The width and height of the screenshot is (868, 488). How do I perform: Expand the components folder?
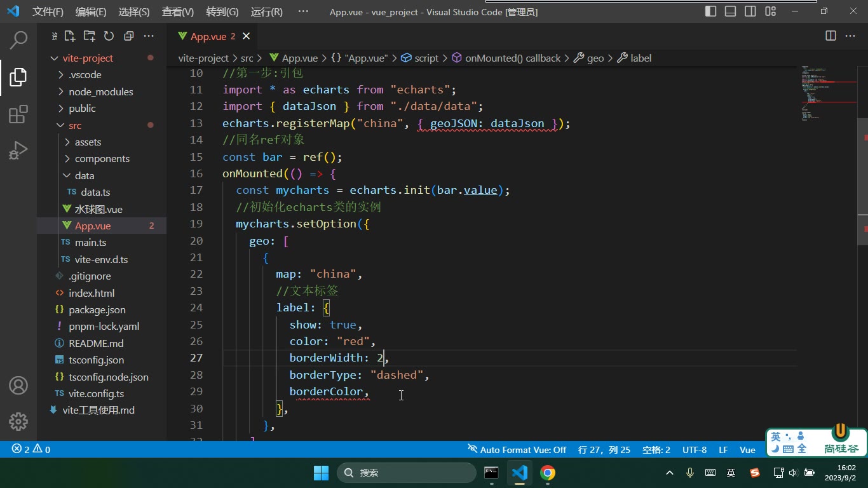pyautogui.click(x=102, y=158)
